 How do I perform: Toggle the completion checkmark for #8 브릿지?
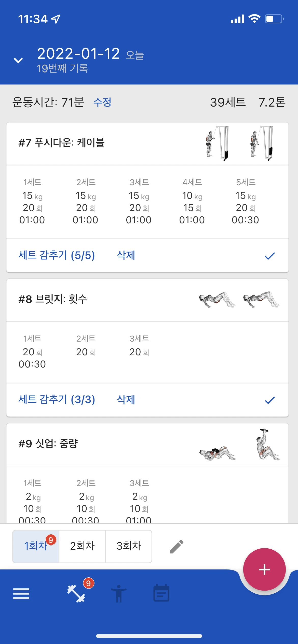[270, 400]
